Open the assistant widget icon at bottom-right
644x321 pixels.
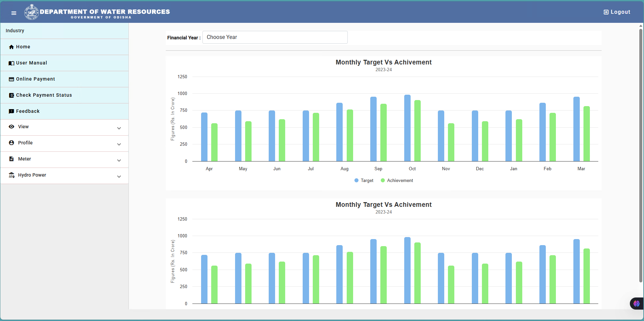click(636, 304)
